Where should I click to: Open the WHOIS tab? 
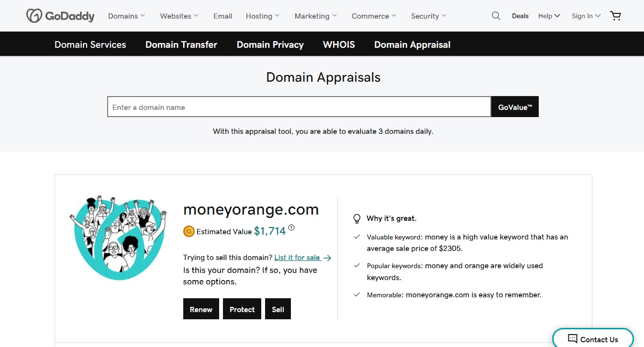pos(339,44)
